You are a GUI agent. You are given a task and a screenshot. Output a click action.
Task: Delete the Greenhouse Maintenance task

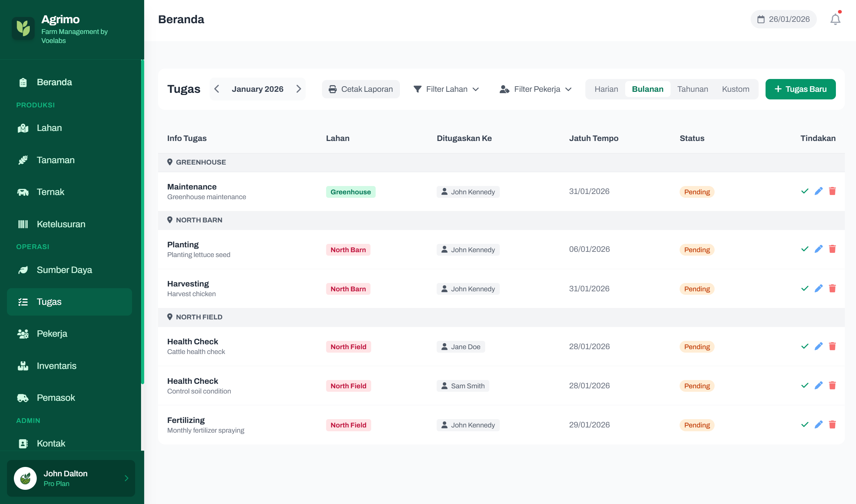[x=832, y=191]
